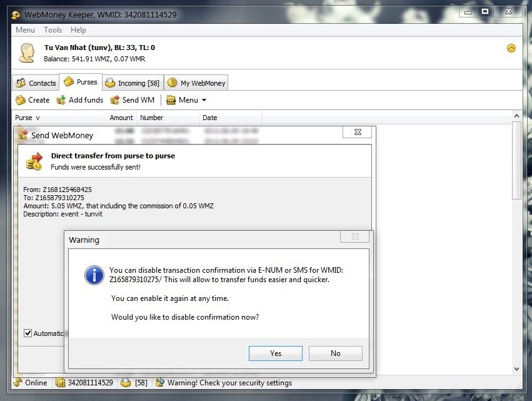Screen dimensions: 532x401
Task: Open the My WebMoney tab
Action: pos(196,83)
